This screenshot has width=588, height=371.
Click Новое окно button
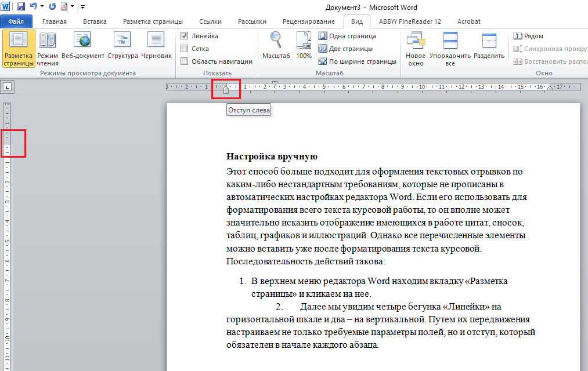[416, 49]
